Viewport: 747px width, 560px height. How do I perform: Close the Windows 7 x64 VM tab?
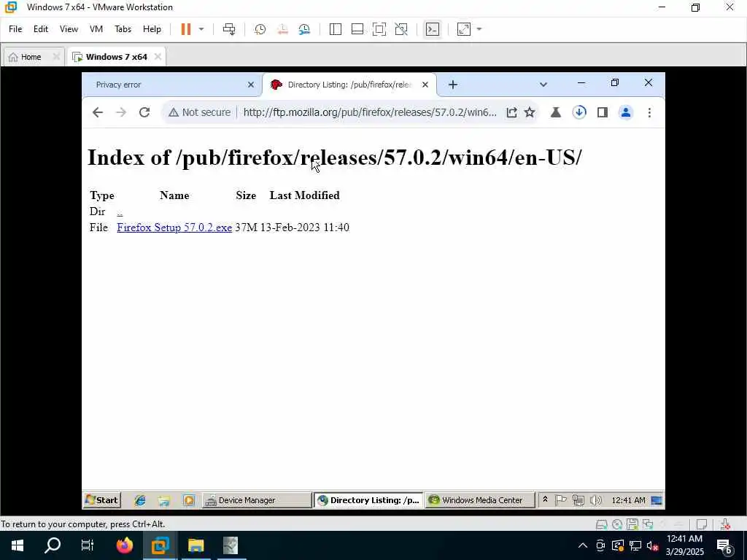coord(158,57)
